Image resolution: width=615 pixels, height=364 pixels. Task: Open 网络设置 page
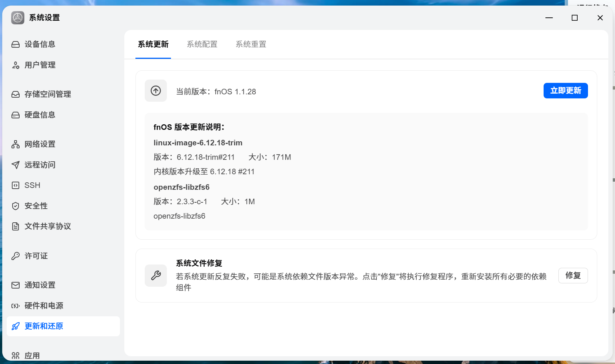tap(63, 144)
